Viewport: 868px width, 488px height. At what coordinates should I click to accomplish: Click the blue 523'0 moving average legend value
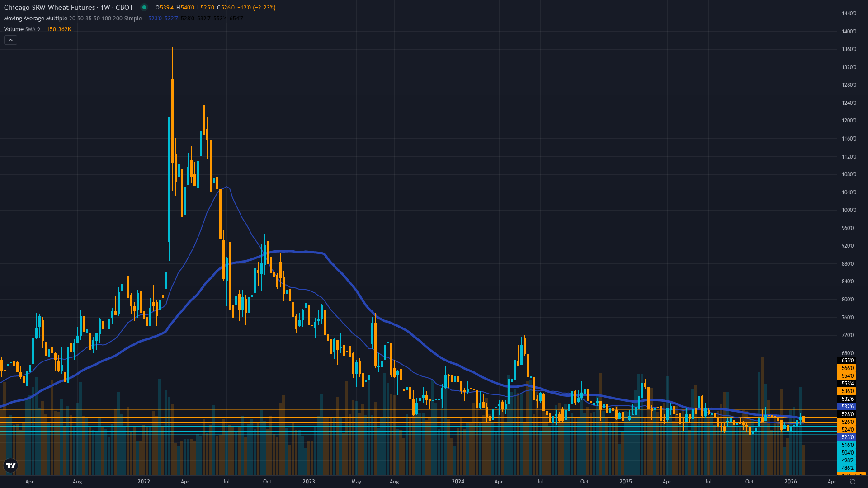click(155, 19)
